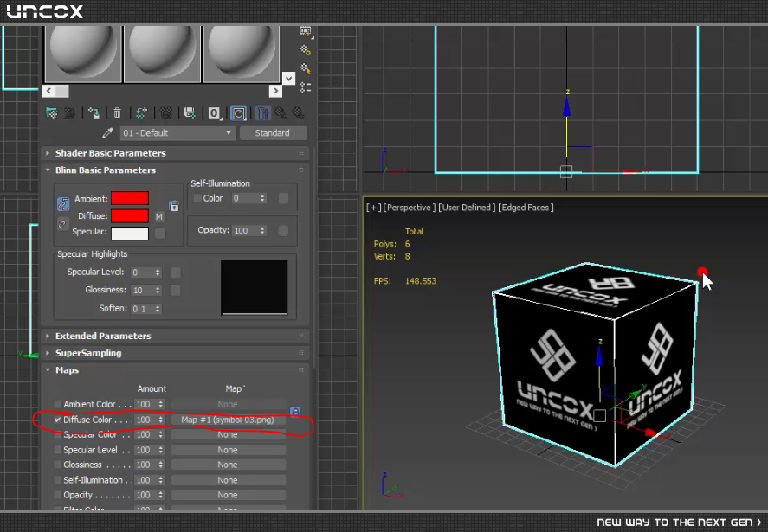Click the Opacity value field

click(x=245, y=230)
